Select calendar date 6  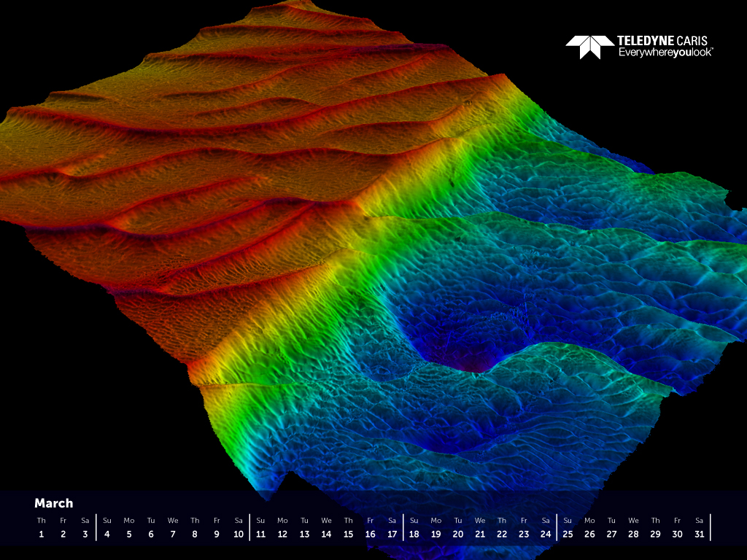click(x=151, y=534)
